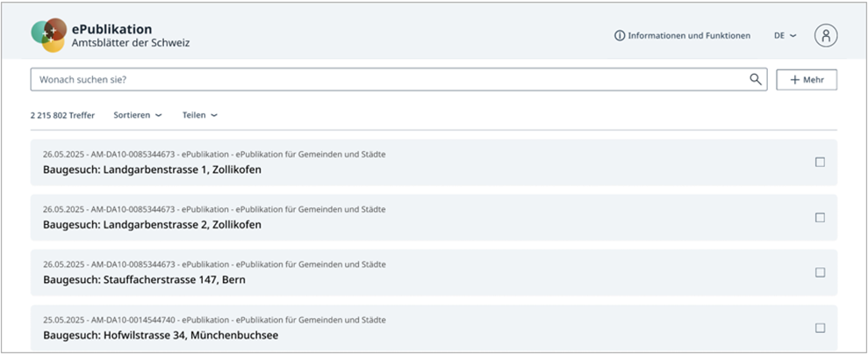Open Baugesuch: Stauffacherstrasse 147, Bern entry
Viewport: 868px width, 355px height.
(144, 279)
